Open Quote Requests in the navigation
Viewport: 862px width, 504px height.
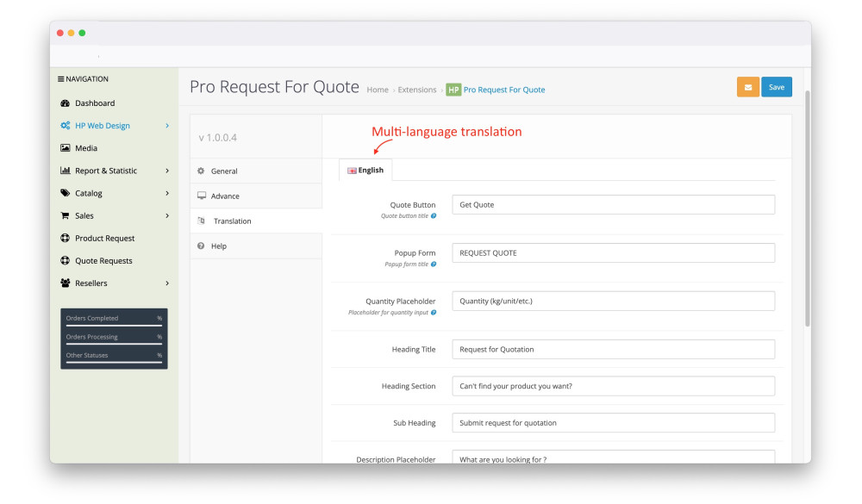pos(103,261)
